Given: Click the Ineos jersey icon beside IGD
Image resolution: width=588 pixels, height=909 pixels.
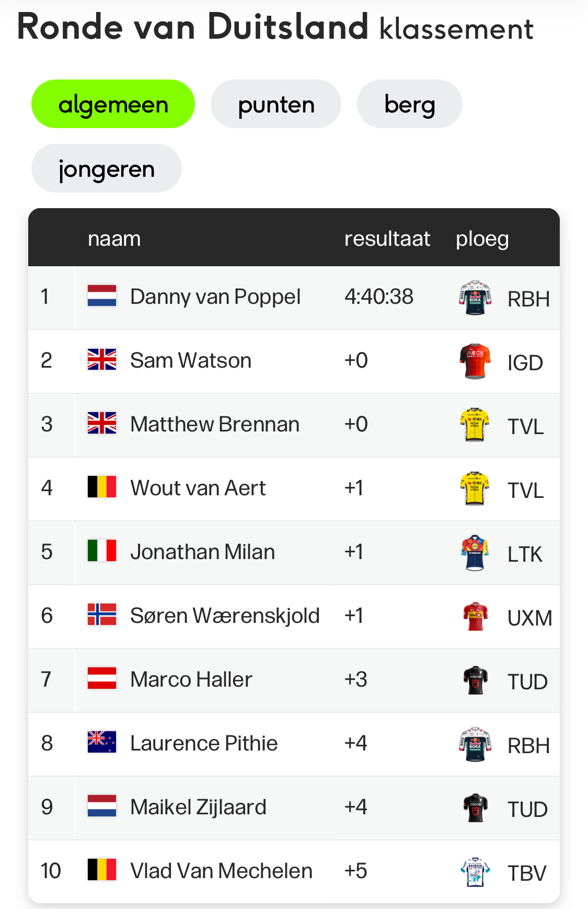Looking at the screenshot, I should (475, 361).
